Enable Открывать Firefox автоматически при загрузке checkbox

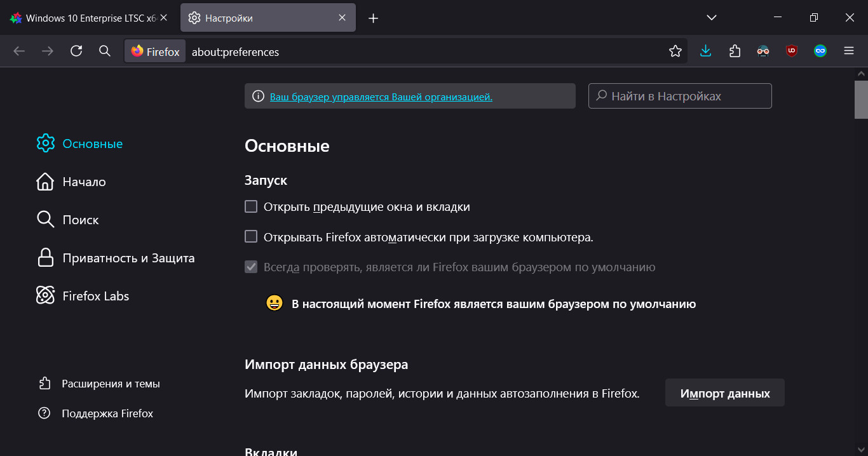coord(251,237)
